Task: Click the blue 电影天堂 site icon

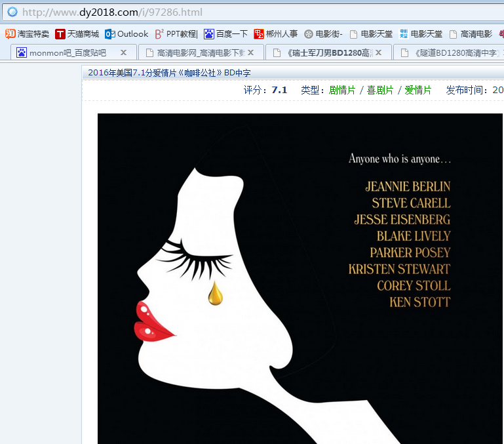Action: [x=404, y=34]
